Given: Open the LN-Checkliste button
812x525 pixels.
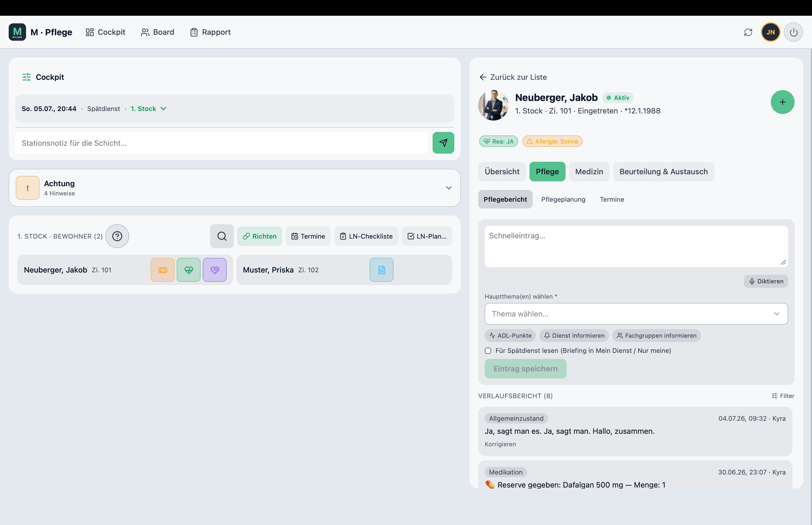Looking at the screenshot, I should coord(366,236).
